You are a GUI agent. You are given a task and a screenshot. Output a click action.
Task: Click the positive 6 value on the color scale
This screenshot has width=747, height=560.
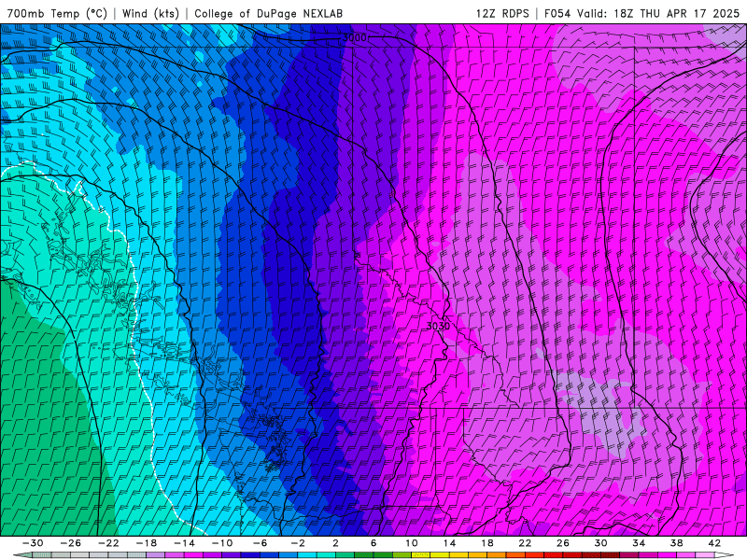tap(373, 543)
